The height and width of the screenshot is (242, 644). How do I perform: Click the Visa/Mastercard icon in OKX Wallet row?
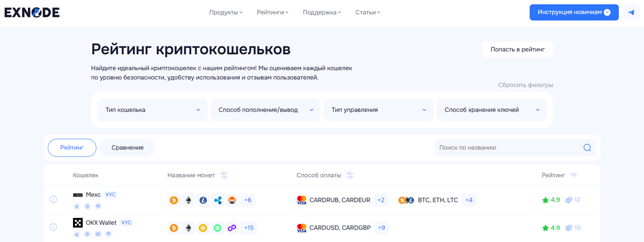(x=302, y=228)
